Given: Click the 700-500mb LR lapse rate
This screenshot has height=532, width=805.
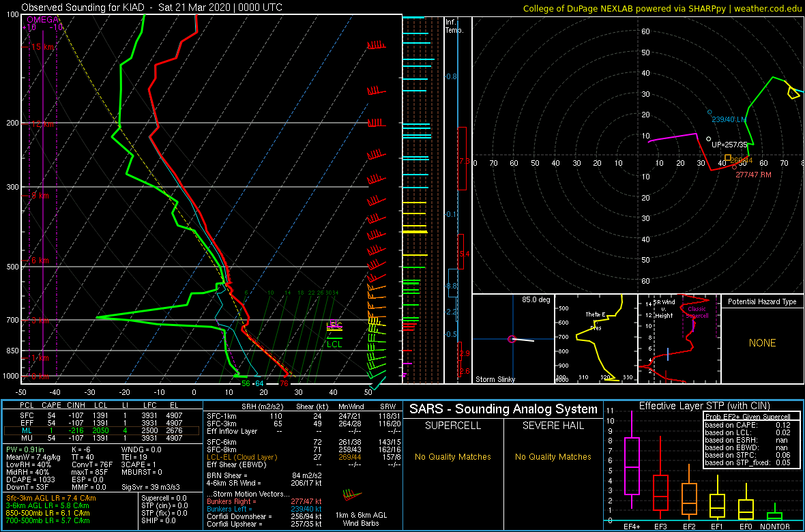Looking at the screenshot, I should 47,520.
